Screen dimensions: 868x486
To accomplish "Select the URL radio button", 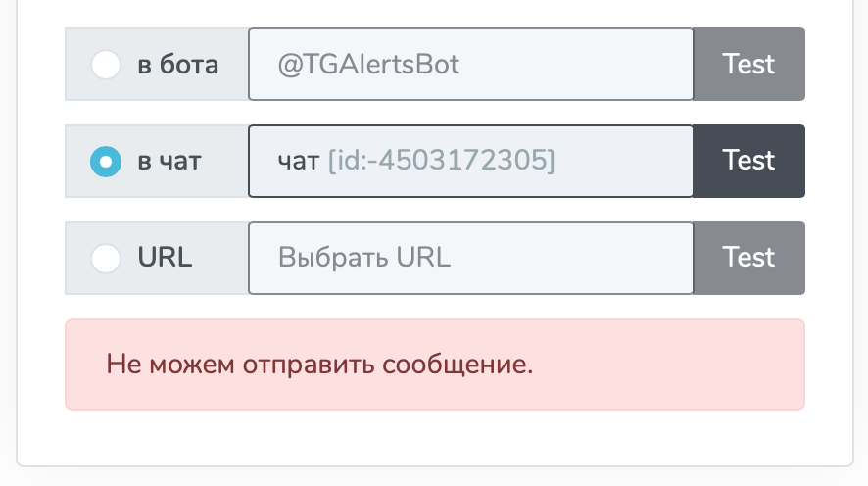I will [106, 258].
